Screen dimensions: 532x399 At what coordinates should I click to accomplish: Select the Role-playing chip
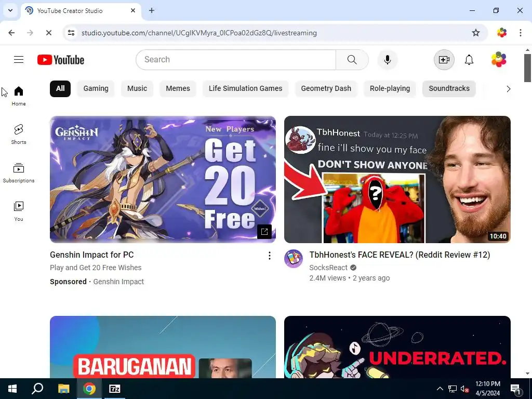[390, 88]
